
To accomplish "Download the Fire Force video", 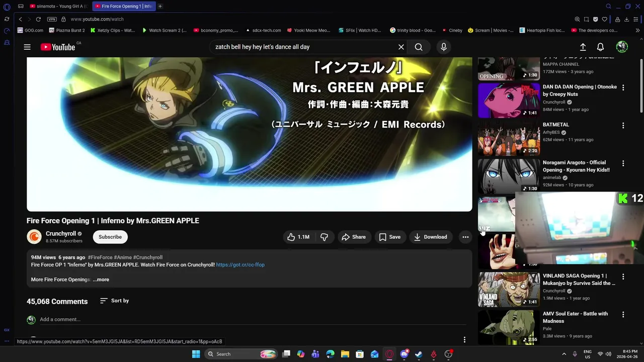I will point(430,237).
